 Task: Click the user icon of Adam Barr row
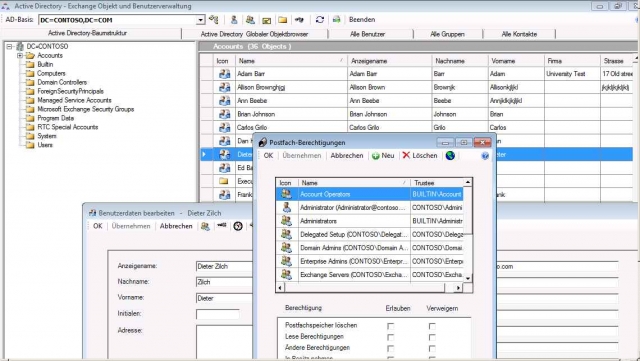point(224,74)
